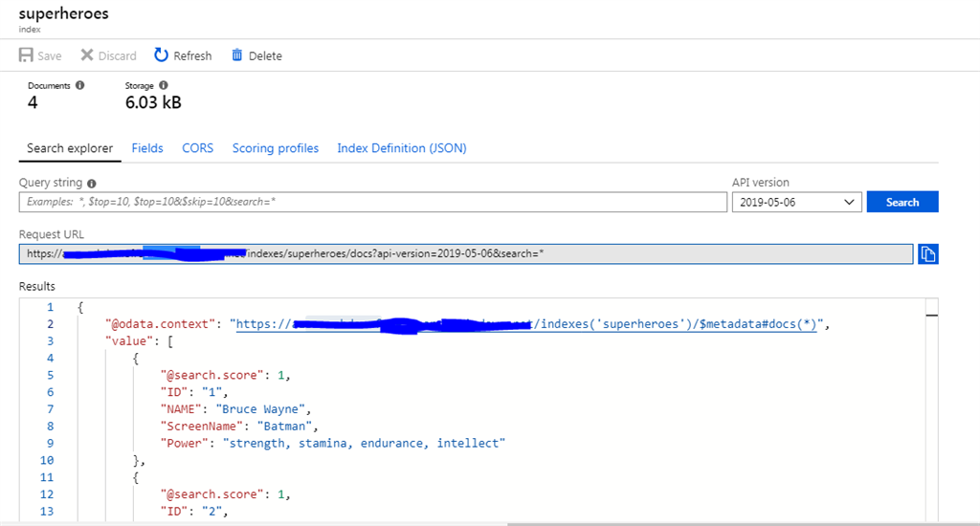Click the Query string input field
This screenshot has width=980, height=526.
(x=373, y=202)
